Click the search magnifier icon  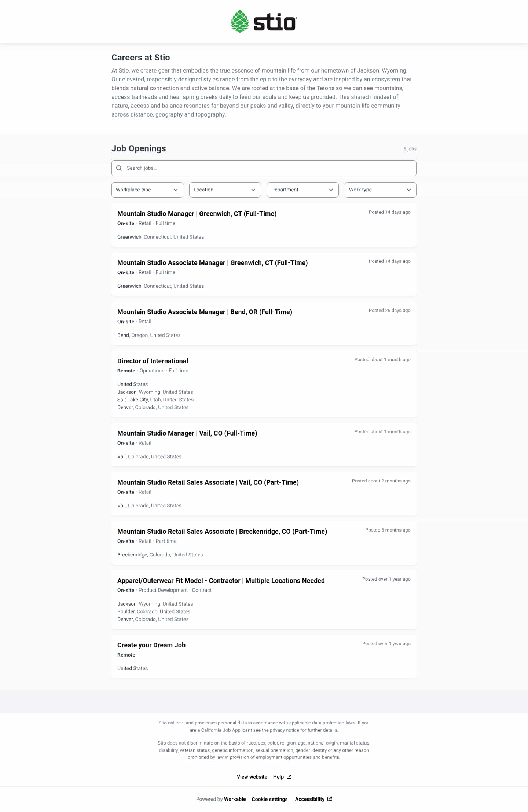(119, 168)
